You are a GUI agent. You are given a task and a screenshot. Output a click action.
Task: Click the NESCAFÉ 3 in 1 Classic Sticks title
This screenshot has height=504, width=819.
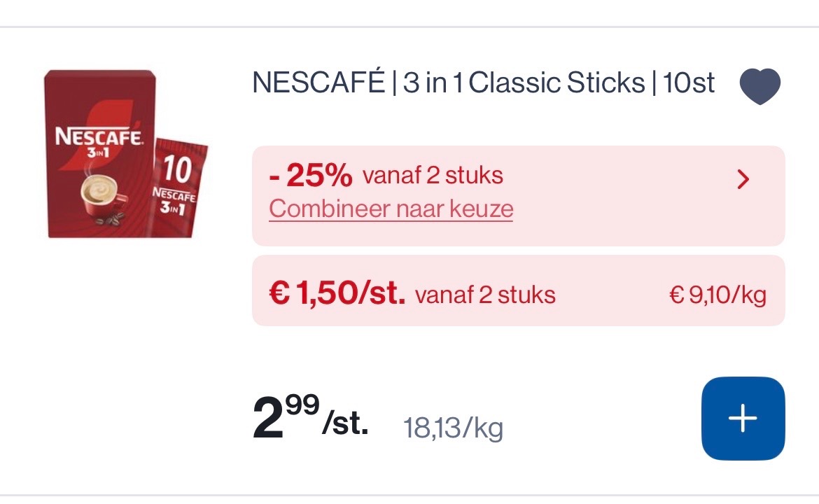click(x=483, y=83)
